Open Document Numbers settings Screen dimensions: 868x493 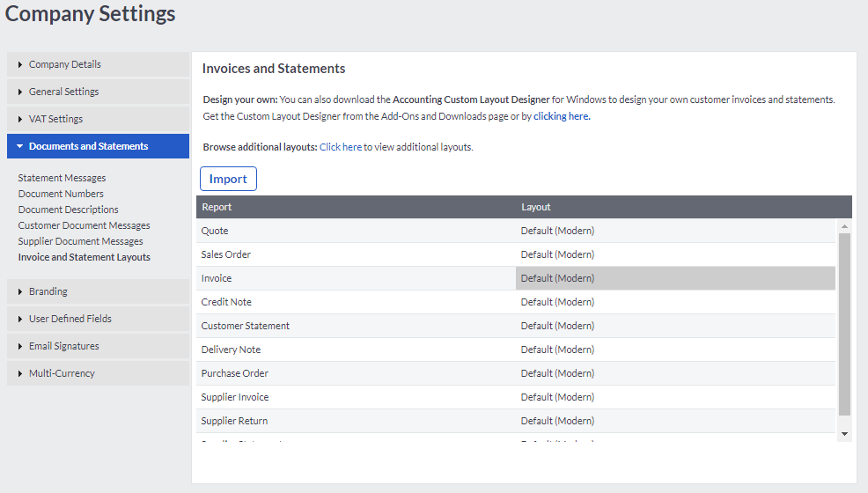61,194
